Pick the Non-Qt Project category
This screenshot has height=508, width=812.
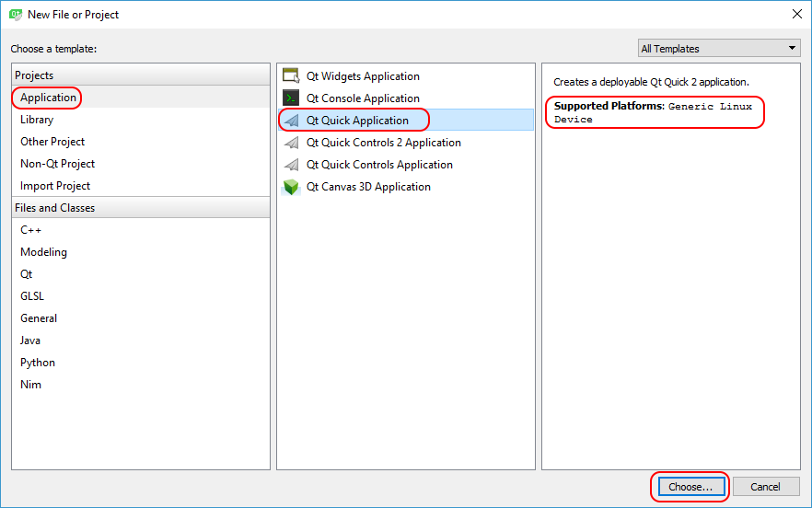(x=57, y=164)
